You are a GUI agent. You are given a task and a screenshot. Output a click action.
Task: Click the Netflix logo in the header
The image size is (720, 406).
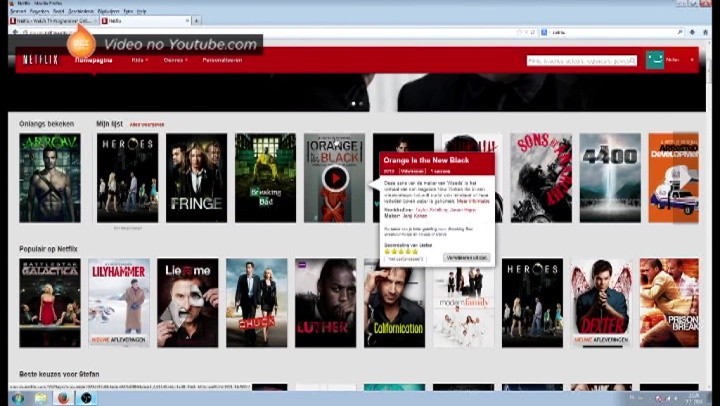tap(40, 60)
